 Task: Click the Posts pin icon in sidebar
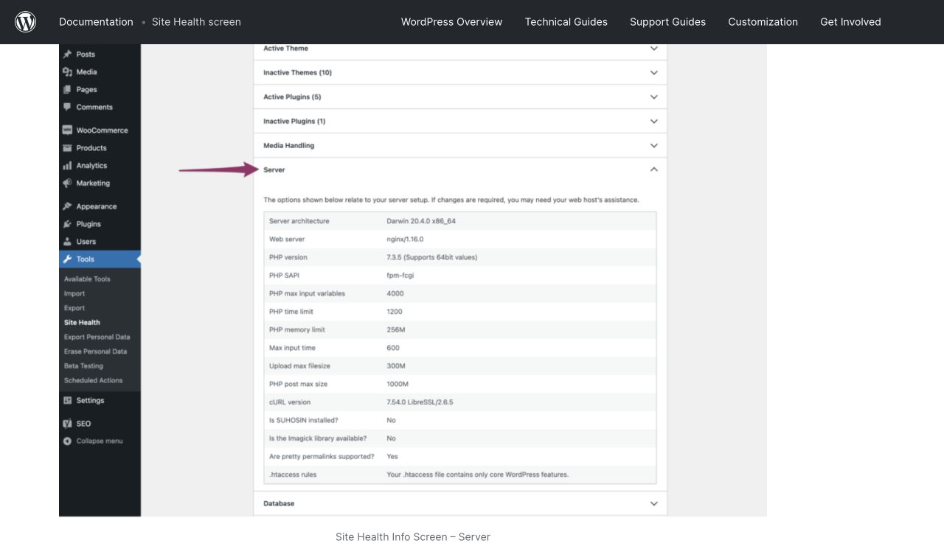67,55
